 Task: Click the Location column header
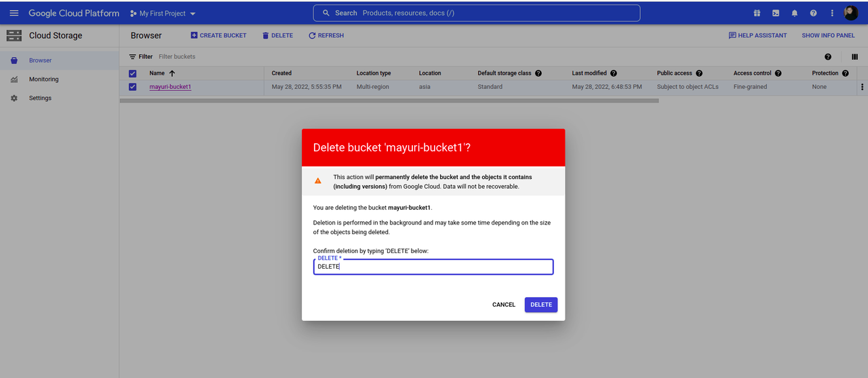click(x=430, y=73)
